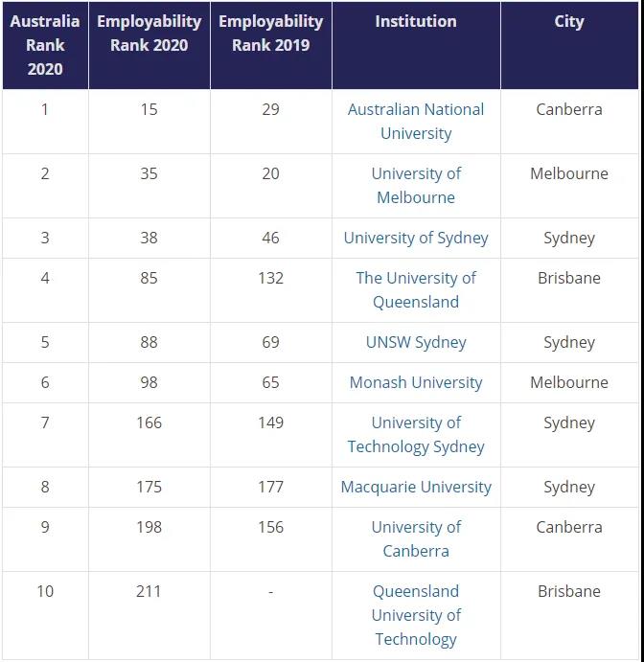Select the 2020 rank value 198

149,527
